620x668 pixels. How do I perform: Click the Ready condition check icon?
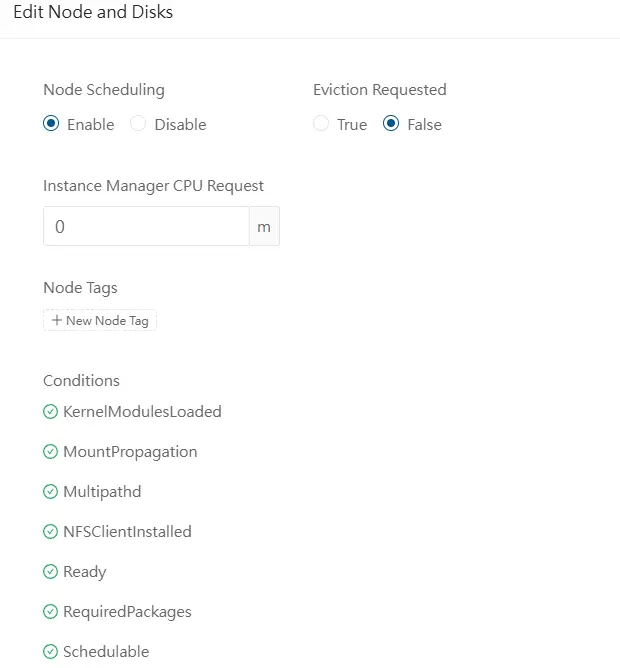pos(50,572)
